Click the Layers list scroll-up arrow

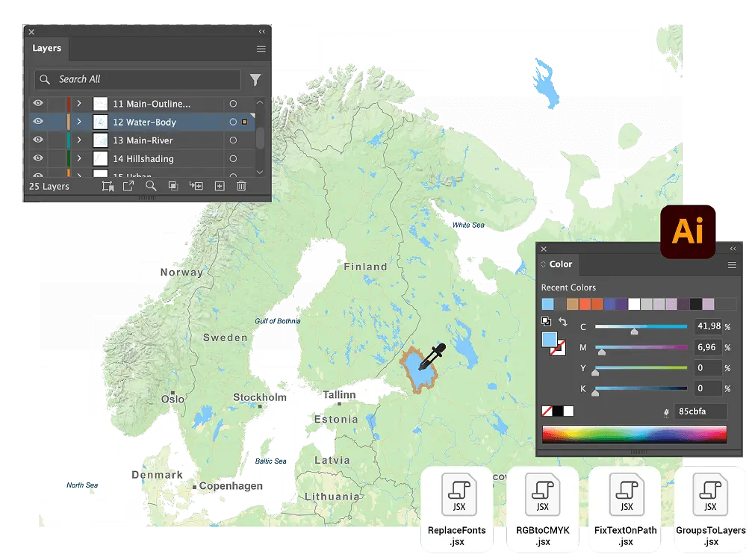coord(259,102)
